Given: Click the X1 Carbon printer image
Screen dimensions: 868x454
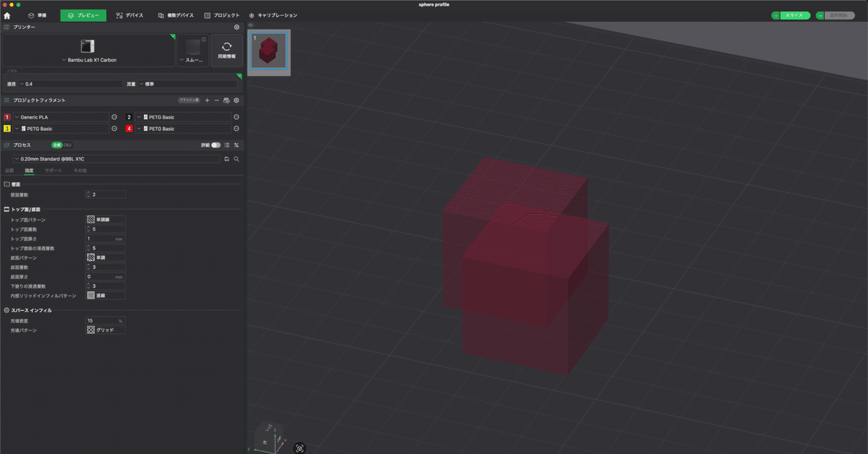Looking at the screenshot, I should pyautogui.click(x=88, y=46).
